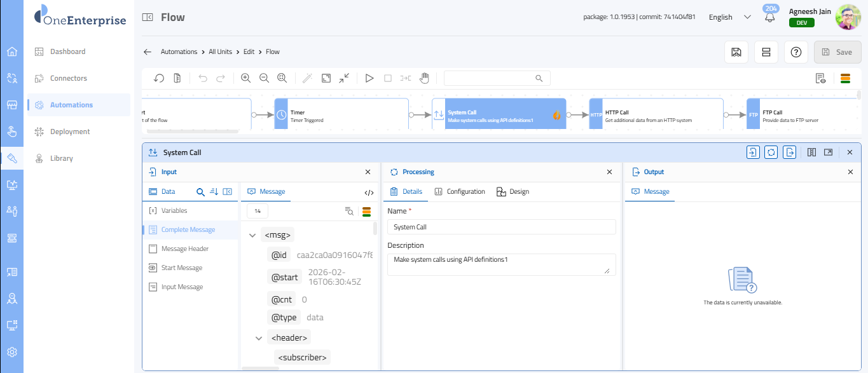The width and height of the screenshot is (868, 373).
Task: Click the save disk icon beside layout button
Action: 736,52
